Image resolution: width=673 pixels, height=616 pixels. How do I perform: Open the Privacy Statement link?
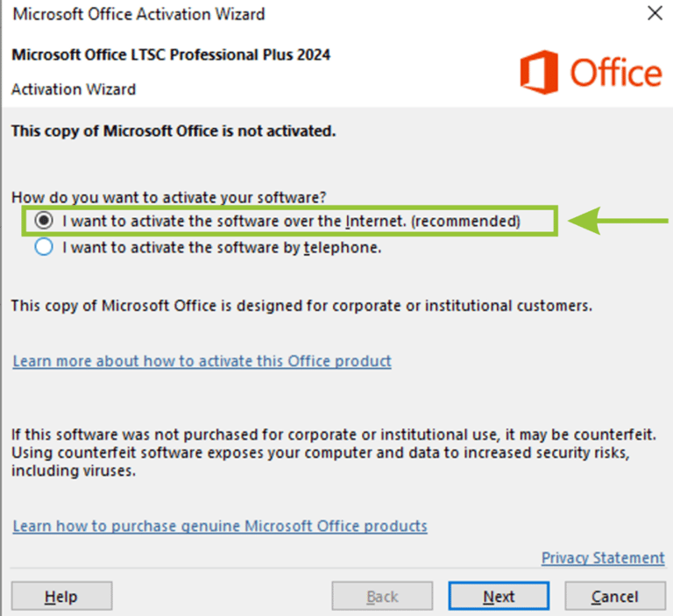click(603, 557)
